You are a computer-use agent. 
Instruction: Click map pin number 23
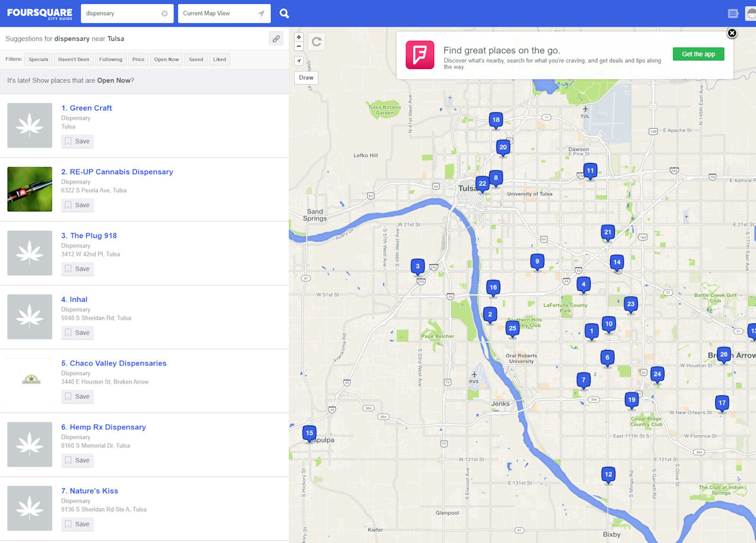pyautogui.click(x=631, y=305)
